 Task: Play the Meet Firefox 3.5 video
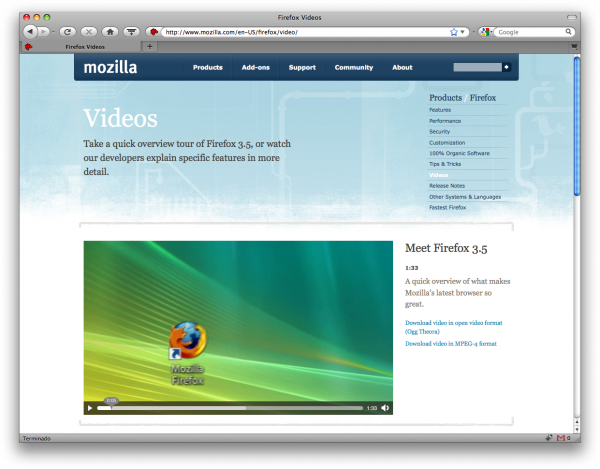tap(90, 408)
